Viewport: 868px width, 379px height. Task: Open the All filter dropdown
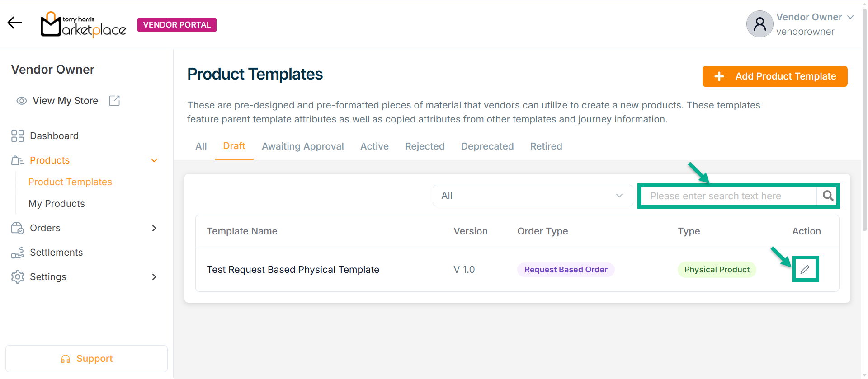[532, 196]
